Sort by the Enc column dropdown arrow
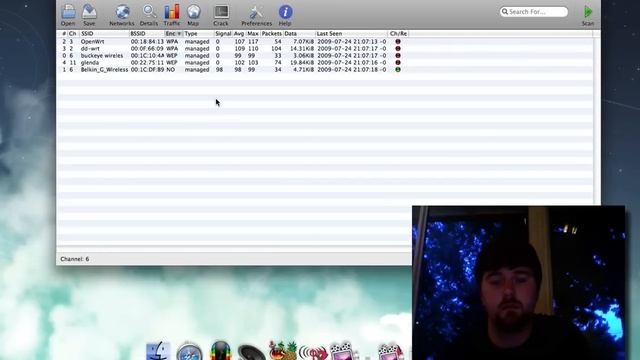The image size is (640, 360). point(179,33)
